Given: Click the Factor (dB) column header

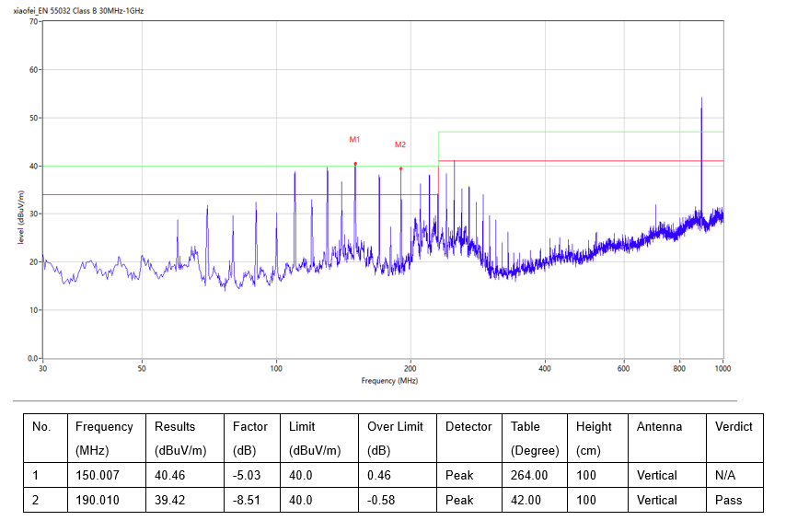Looking at the screenshot, I should tap(252, 438).
